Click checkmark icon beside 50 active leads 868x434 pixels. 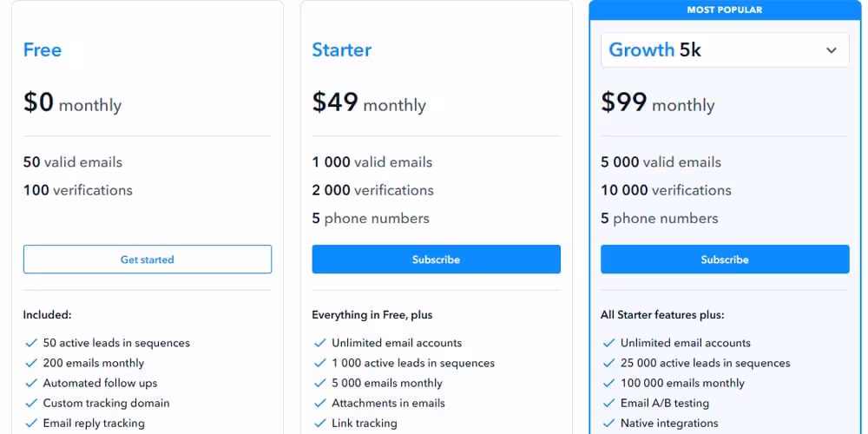point(31,343)
